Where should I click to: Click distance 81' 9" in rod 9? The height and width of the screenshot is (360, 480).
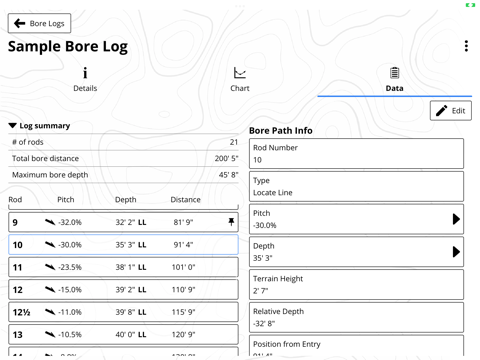(183, 222)
